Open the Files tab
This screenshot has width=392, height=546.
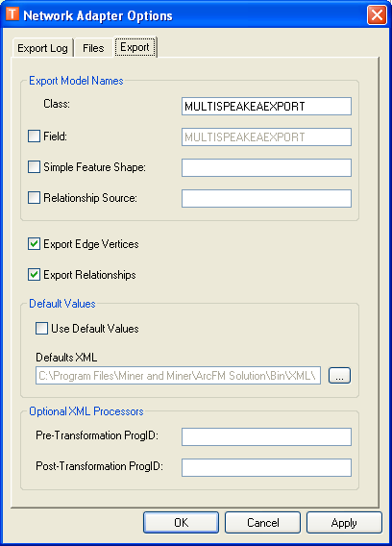(x=93, y=48)
